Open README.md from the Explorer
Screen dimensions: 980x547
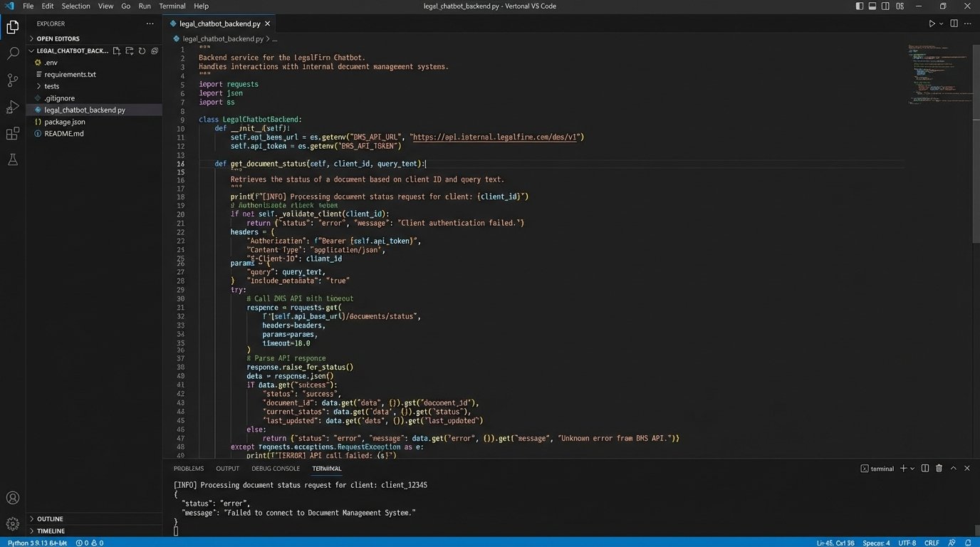pyautogui.click(x=63, y=134)
